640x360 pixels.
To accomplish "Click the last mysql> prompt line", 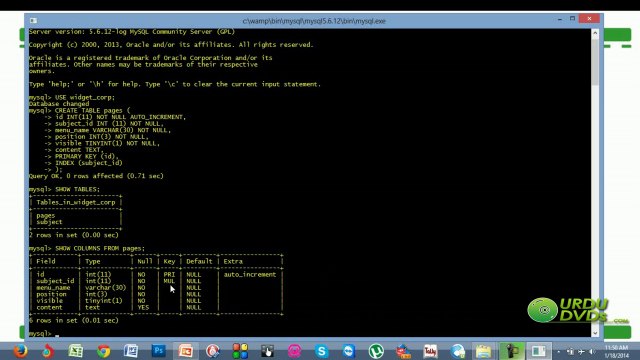I will tap(44, 333).
